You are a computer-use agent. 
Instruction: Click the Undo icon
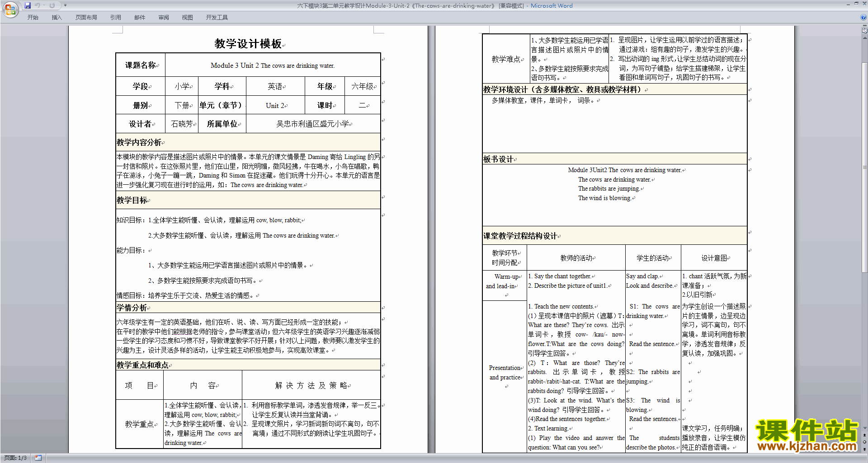pyautogui.click(x=38, y=5)
